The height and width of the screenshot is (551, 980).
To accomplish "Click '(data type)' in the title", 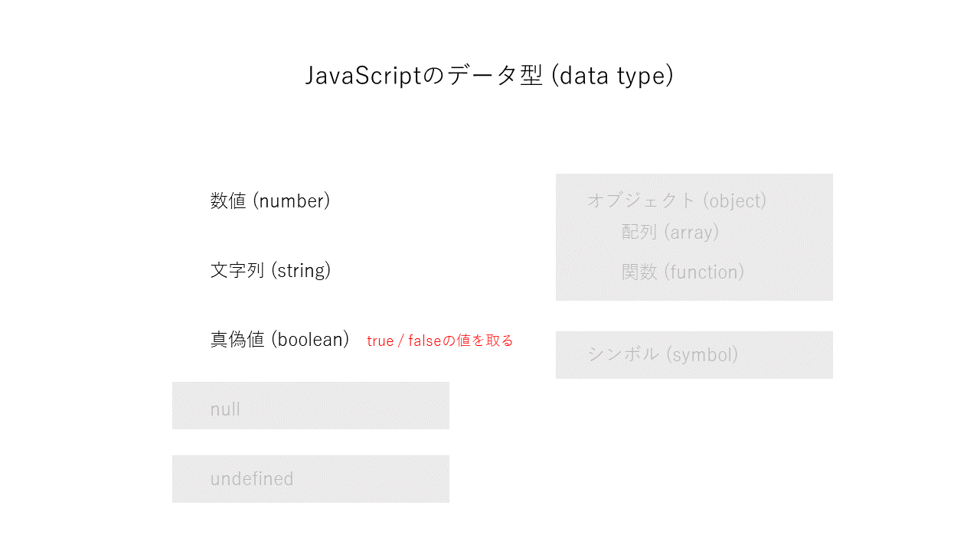I will (612, 76).
